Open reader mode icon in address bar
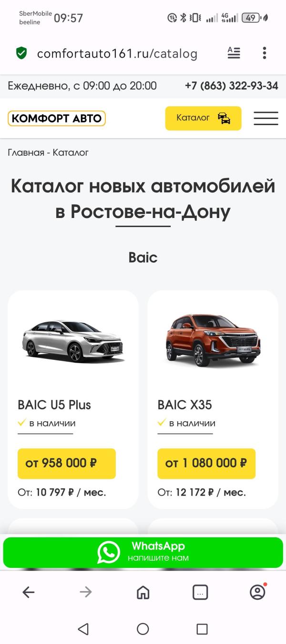This screenshot has height=644, width=286. point(234,53)
